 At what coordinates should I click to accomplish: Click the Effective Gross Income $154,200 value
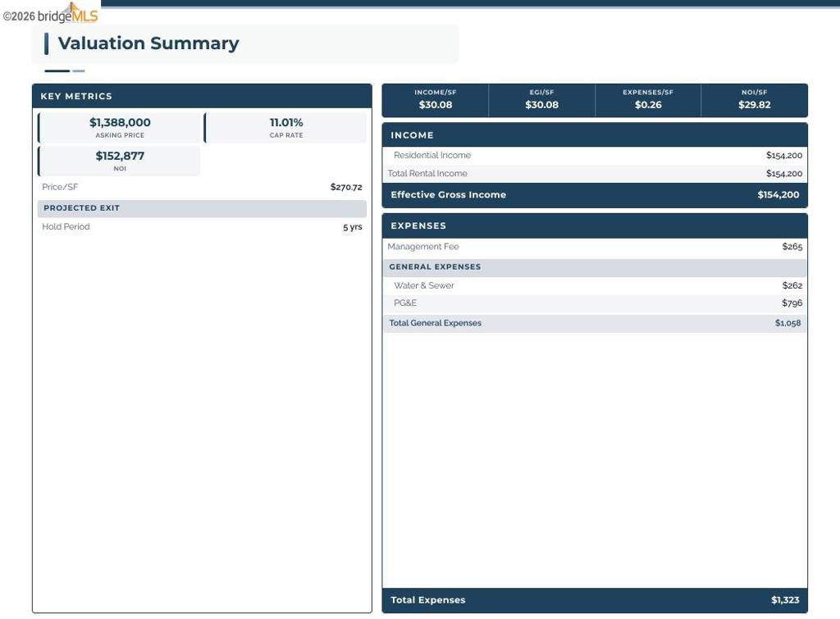pyautogui.click(x=778, y=195)
